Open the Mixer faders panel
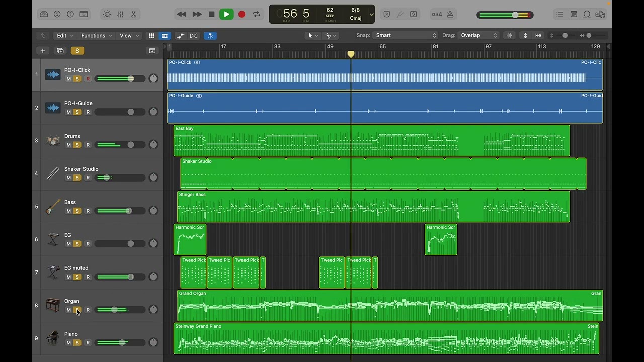 120,14
